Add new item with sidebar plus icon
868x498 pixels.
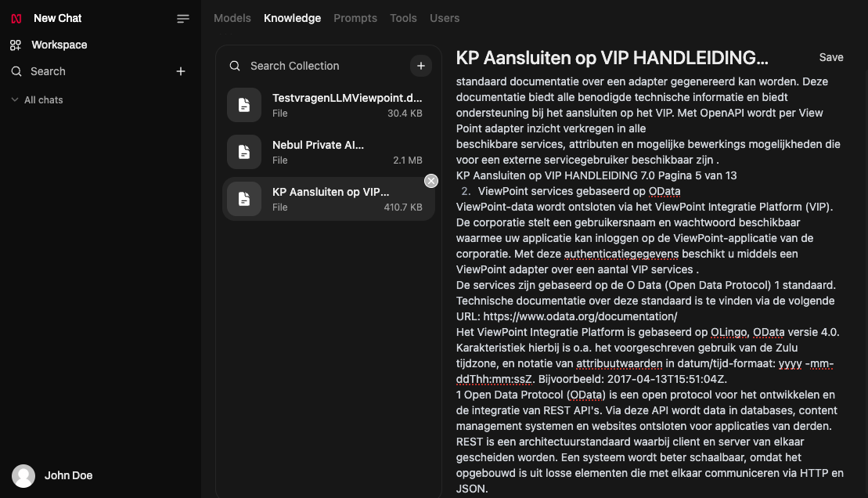click(x=181, y=71)
